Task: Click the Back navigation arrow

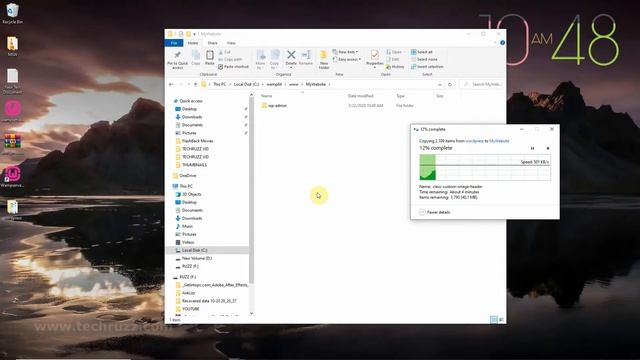Action: coord(171,84)
